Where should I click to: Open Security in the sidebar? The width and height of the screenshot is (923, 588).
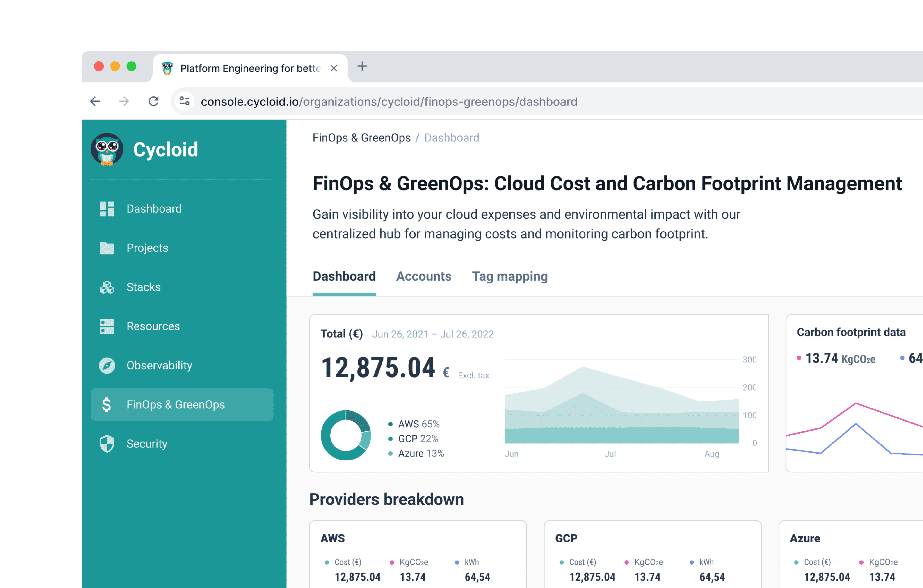pyautogui.click(x=182, y=444)
